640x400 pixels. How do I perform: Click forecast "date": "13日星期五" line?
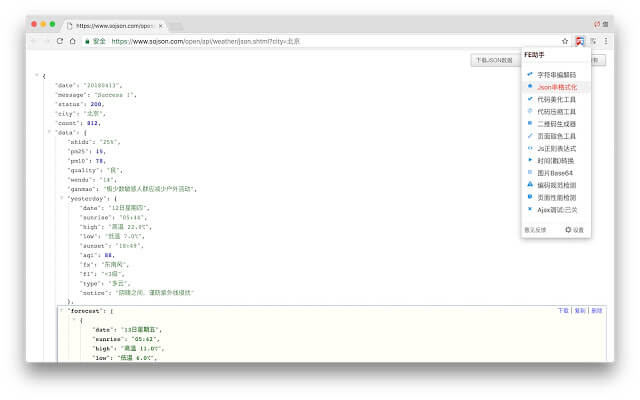tap(127, 329)
